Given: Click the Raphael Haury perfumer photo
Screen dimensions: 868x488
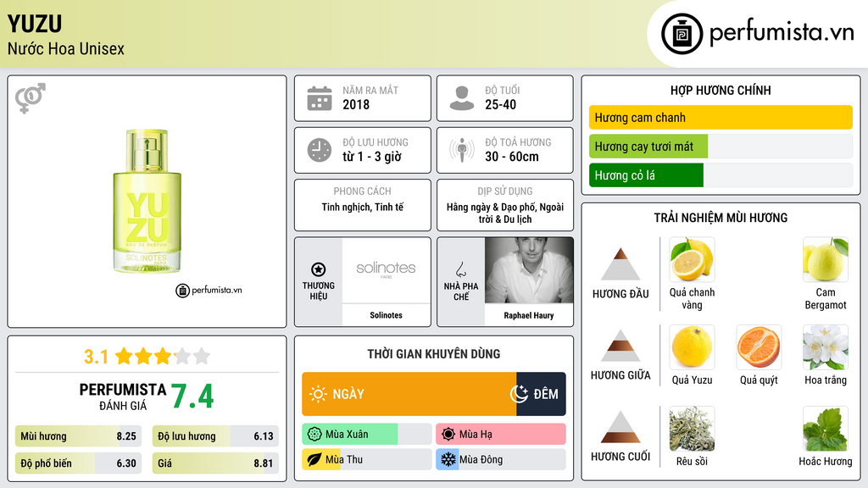Looking at the screenshot, I should click(529, 270).
